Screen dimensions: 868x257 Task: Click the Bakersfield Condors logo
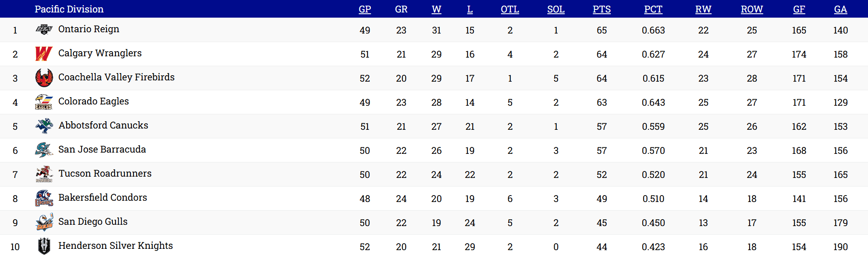point(44,198)
